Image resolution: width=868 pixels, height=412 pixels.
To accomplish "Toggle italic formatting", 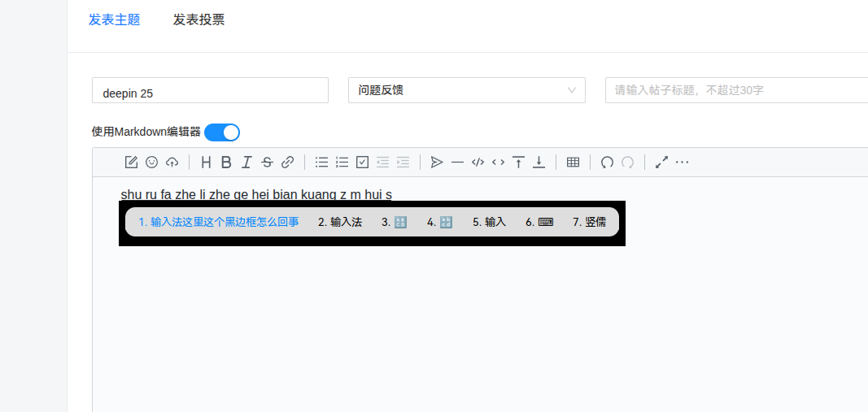I will point(246,162).
